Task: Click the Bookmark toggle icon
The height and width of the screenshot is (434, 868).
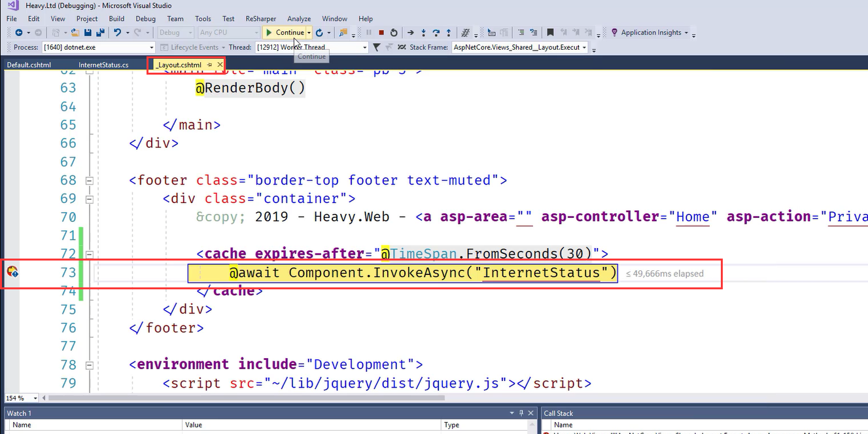Action: click(550, 33)
